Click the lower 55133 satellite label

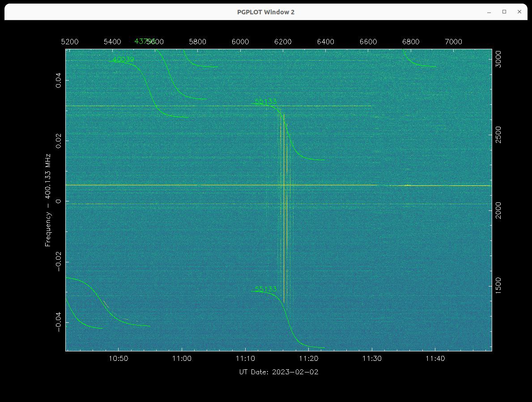(x=266, y=289)
